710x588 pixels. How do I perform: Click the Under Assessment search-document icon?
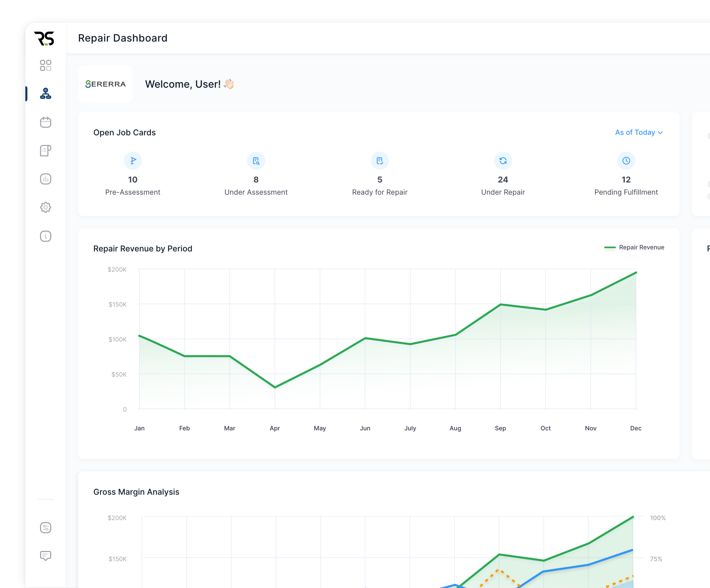click(x=256, y=161)
